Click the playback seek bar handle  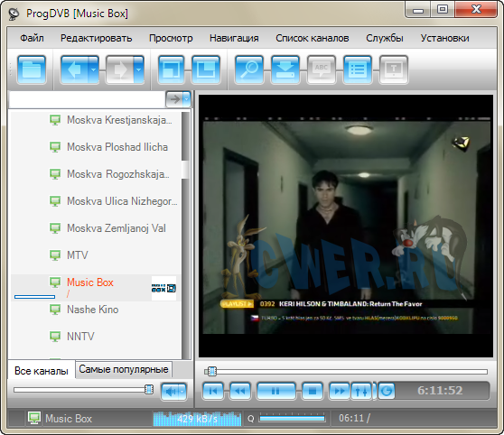point(212,372)
